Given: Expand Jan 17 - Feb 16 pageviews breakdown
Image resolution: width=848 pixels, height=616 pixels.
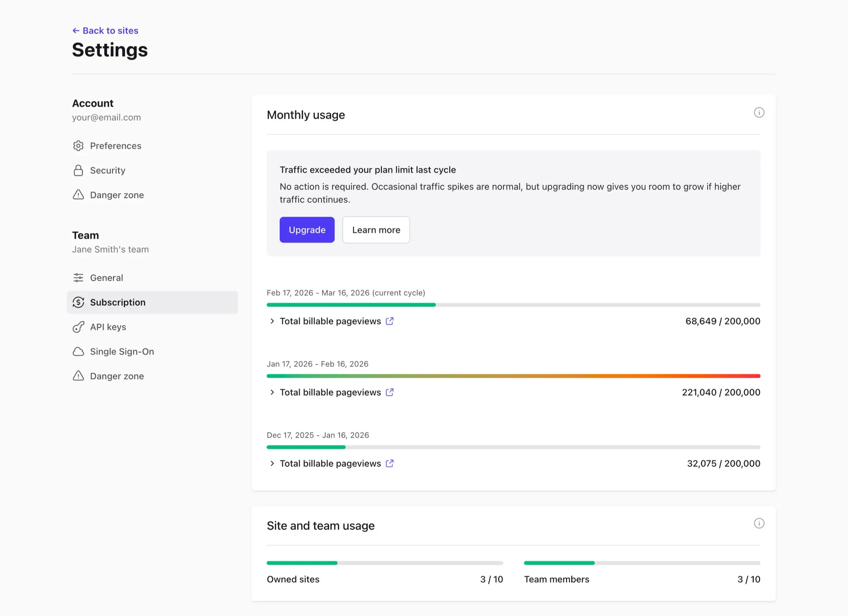Looking at the screenshot, I should [272, 393].
